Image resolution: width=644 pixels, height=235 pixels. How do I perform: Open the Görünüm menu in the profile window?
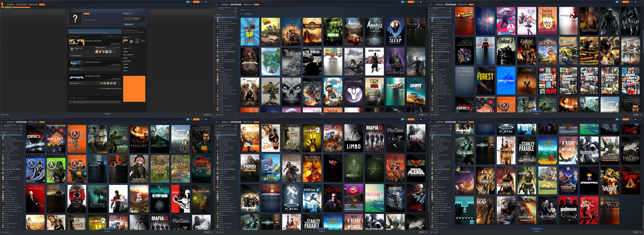click(x=7, y=2)
